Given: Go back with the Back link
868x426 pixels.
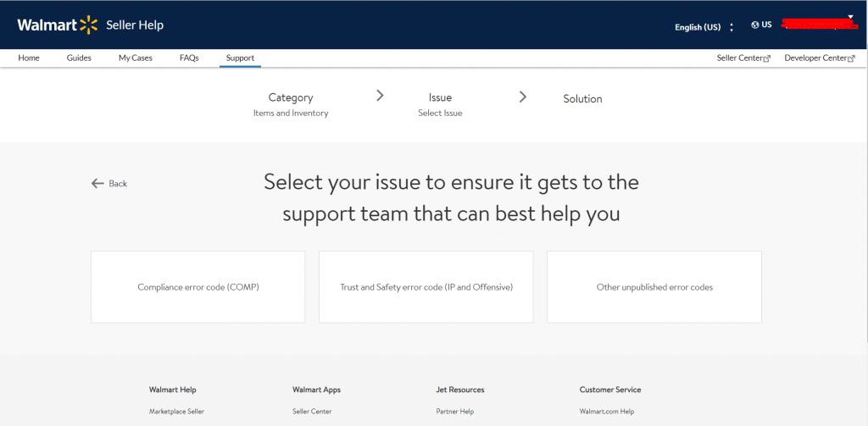Looking at the screenshot, I should click(109, 184).
